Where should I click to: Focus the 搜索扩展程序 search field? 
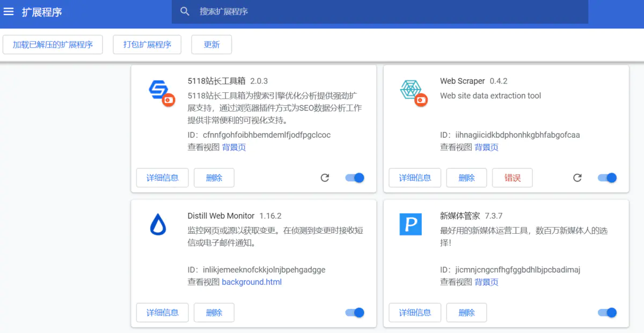pyautogui.click(x=380, y=11)
